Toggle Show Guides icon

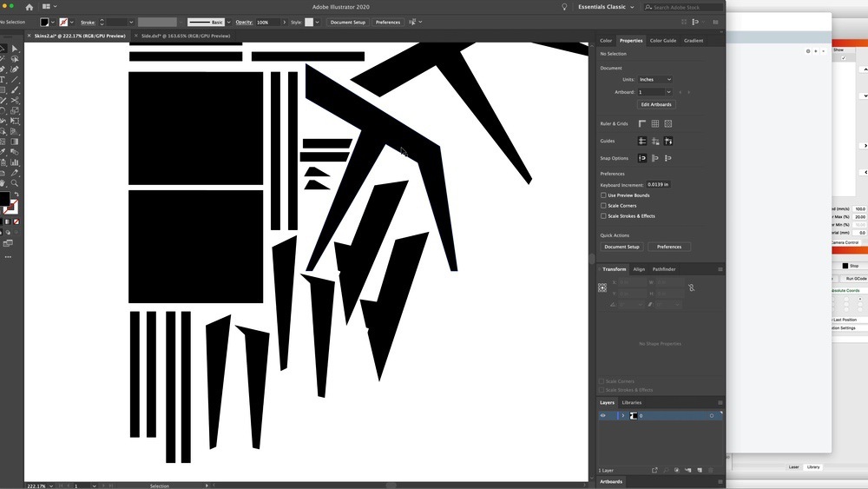[642, 142]
